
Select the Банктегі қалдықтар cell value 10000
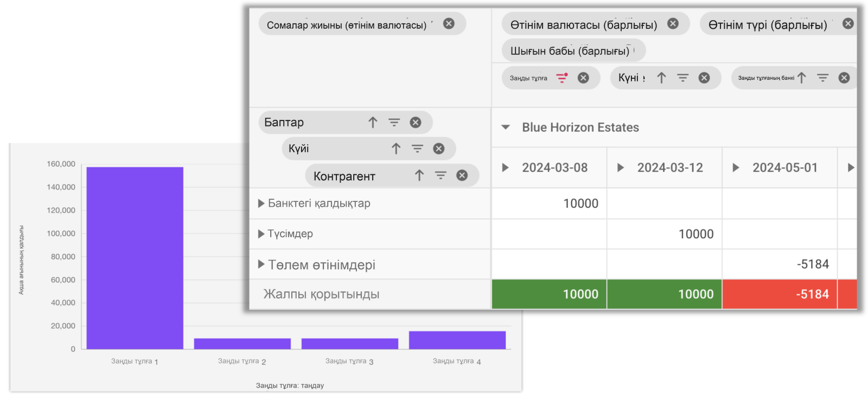(x=580, y=204)
